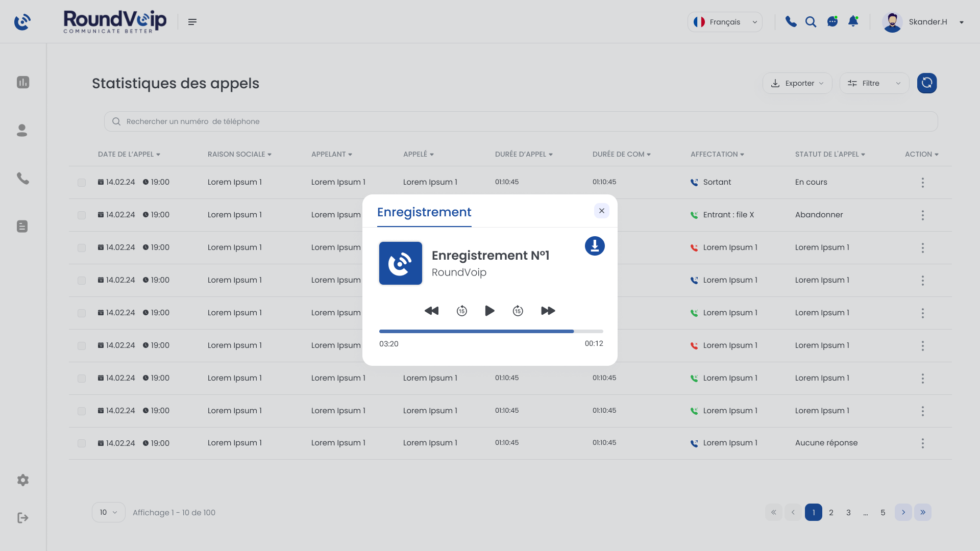Click the outgoing call icon beside Sortant
The width and height of the screenshot is (980, 551).
pyautogui.click(x=694, y=182)
